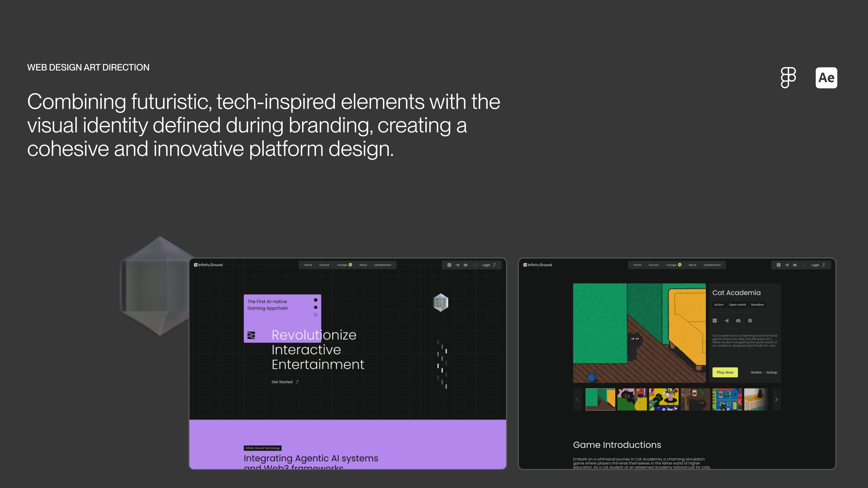Click Telegram icon in Cat Academia panel
The image size is (868, 488).
pos(726,321)
